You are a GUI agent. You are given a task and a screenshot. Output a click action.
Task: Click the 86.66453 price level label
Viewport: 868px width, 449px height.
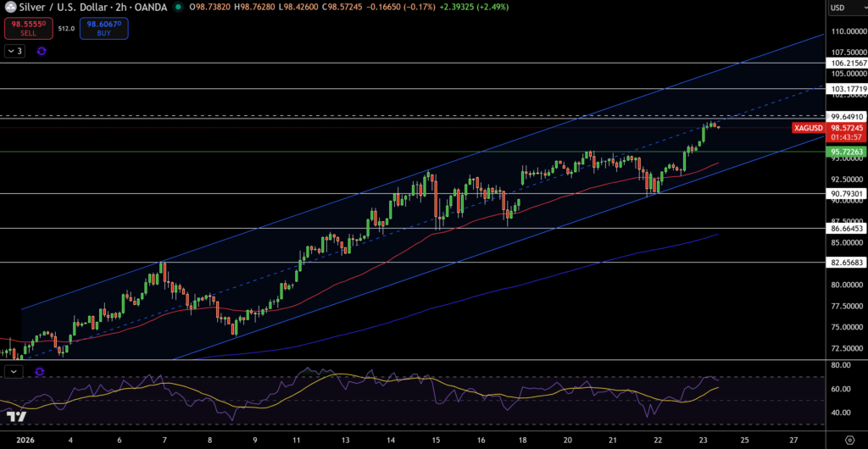[847, 229]
